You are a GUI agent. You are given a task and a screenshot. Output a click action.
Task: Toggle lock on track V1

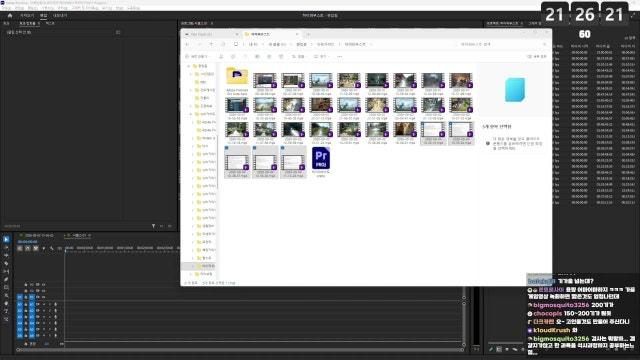pos(26,297)
